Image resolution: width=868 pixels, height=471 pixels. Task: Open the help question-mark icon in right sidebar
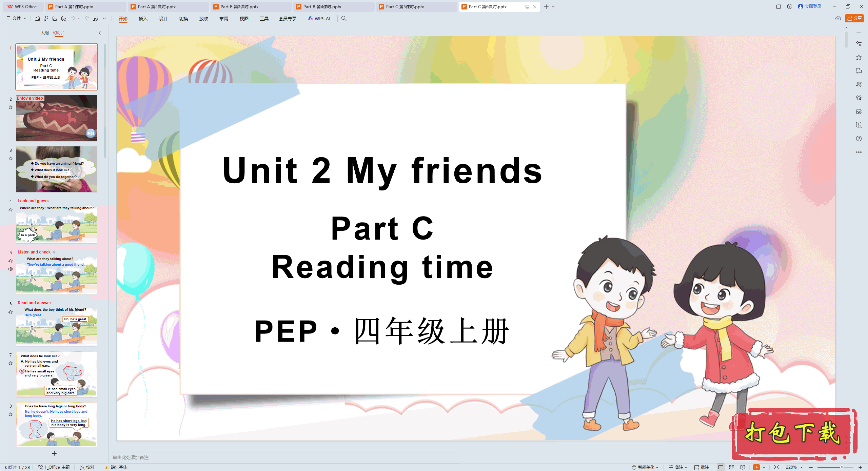coord(859,139)
